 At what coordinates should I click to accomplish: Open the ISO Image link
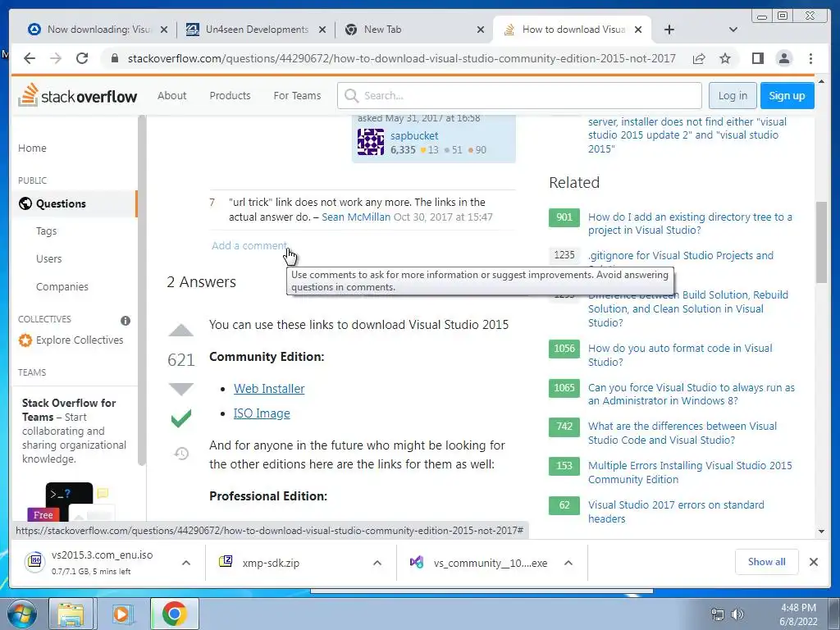(x=262, y=413)
